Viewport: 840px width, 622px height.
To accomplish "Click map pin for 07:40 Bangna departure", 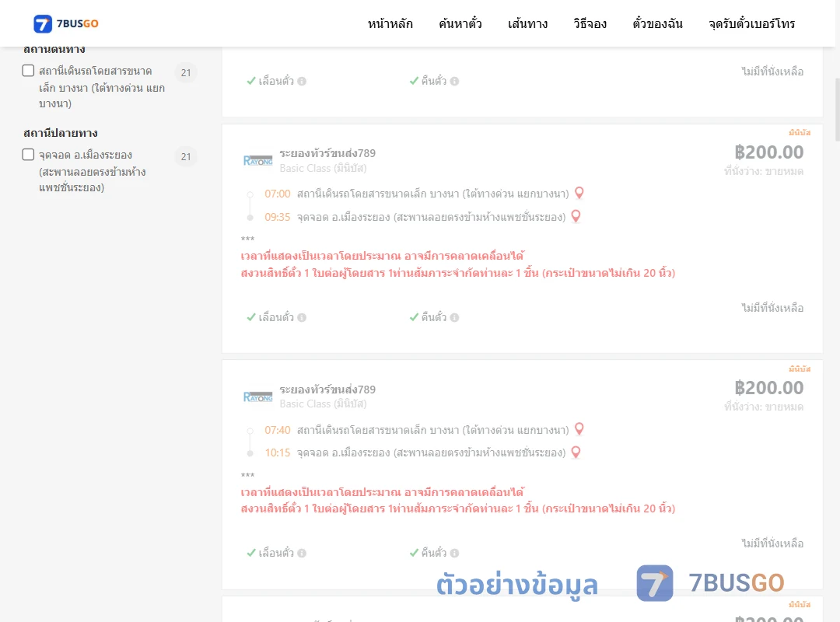I will [579, 429].
